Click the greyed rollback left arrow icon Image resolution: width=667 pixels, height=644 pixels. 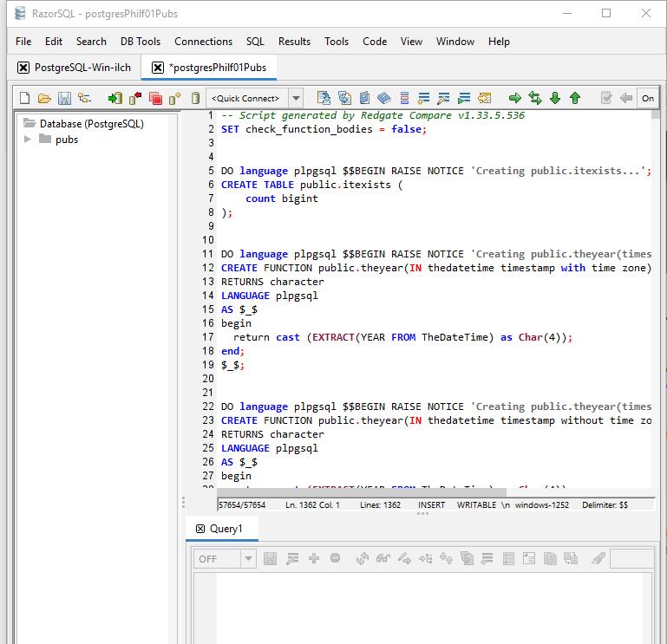[x=625, y=98]
